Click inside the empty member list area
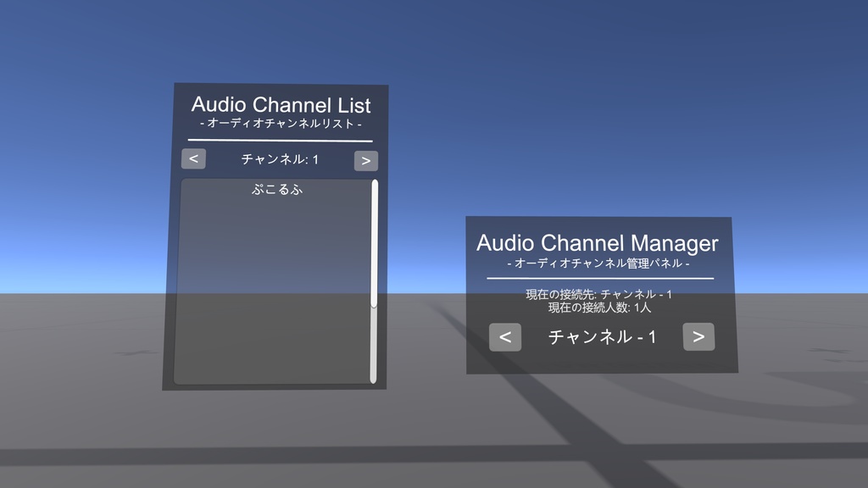868x488 pixels. 271,297
